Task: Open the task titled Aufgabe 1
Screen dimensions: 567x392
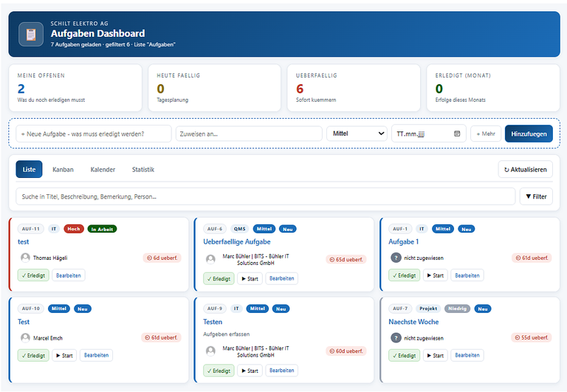Action: pos(404,241)
